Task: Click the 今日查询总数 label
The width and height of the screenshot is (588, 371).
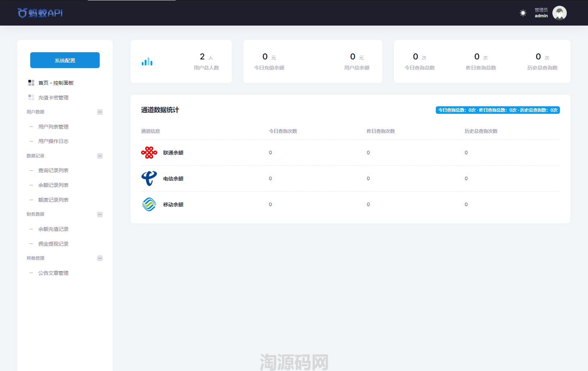Action: click(420, 68)
